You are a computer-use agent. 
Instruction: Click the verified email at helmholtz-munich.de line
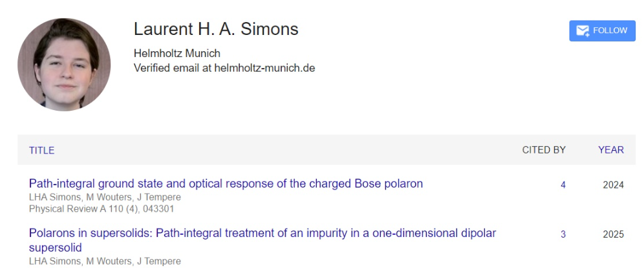click(x=224, y=67)
